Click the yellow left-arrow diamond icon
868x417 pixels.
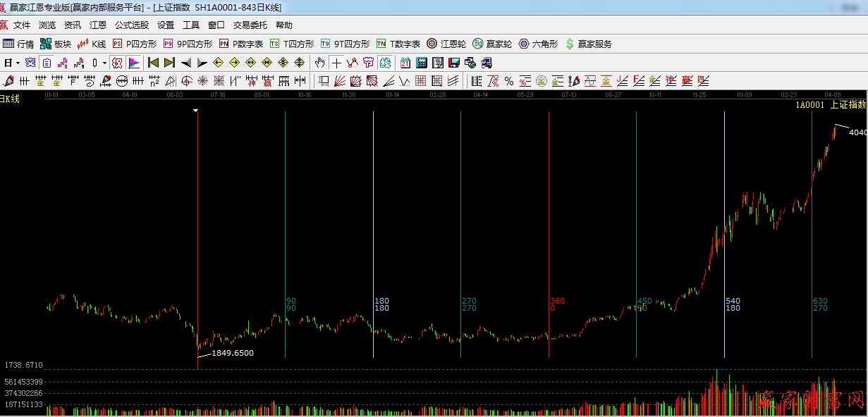click(x=218, y=63)
